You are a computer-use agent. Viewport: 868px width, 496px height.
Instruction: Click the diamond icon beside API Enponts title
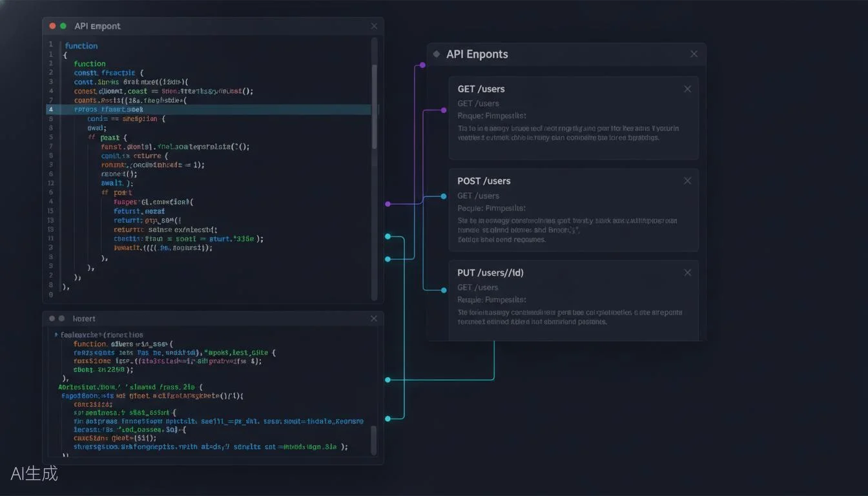(437, 54)
